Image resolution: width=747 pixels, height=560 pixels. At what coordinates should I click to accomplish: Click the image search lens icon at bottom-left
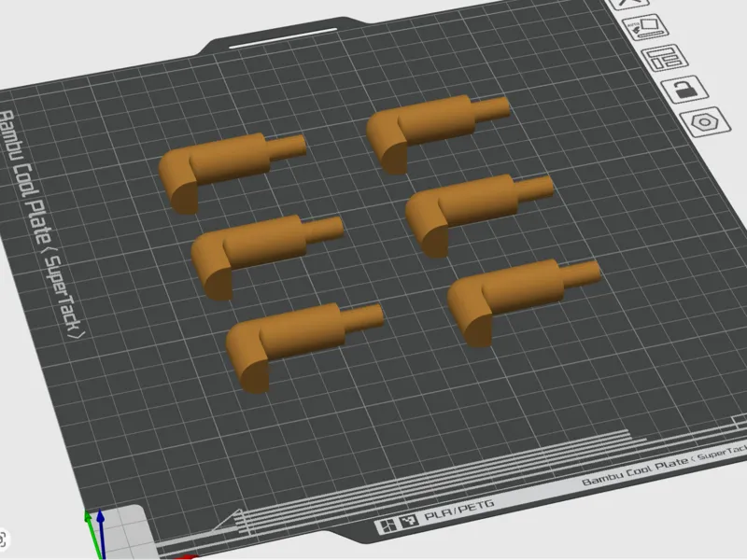coord(3,540)
